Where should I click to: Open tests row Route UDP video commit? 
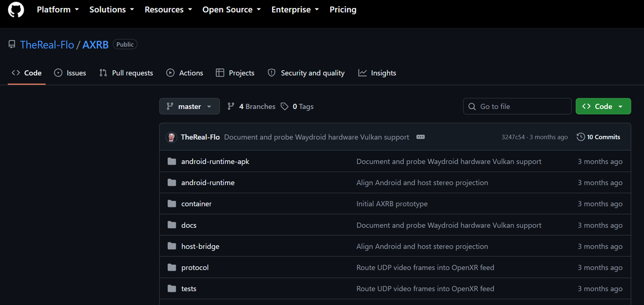(x=425, y=288)
